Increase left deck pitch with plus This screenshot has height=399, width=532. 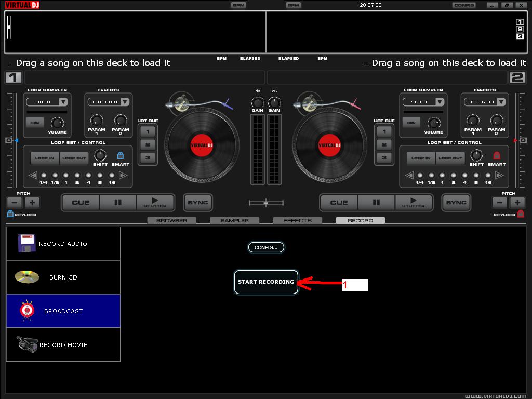32,203
